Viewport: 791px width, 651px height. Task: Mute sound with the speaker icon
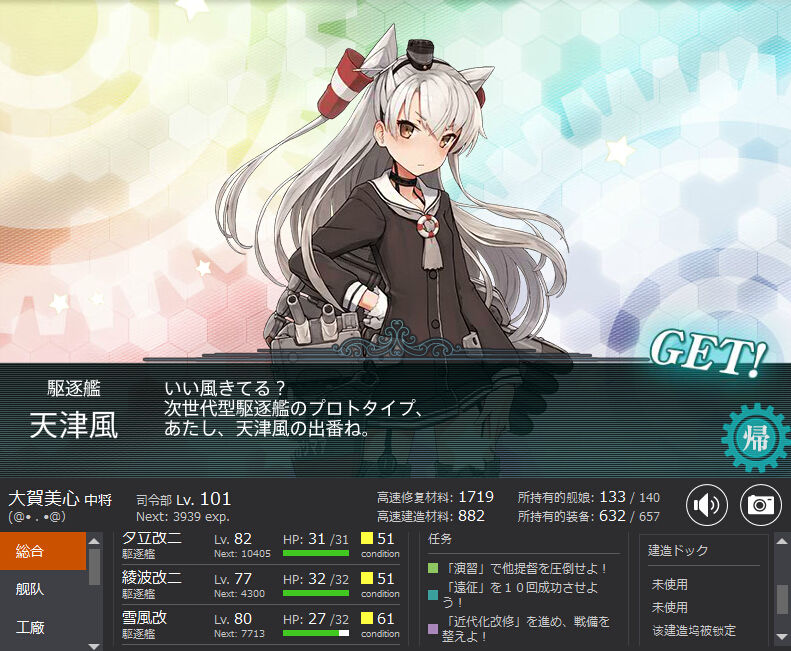(706, 505)
